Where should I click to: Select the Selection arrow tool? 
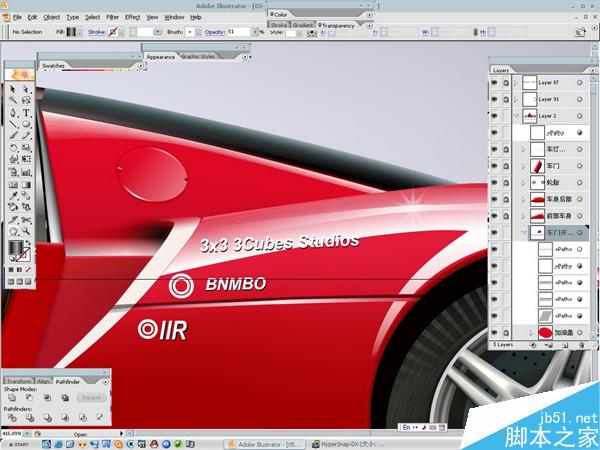[13, 89]
